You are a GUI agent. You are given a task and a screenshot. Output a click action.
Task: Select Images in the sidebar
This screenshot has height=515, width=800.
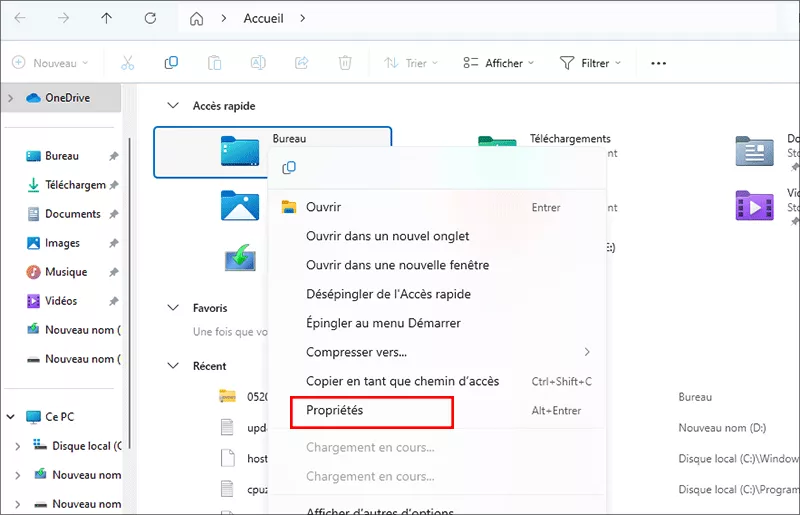(x=62, y=243)
